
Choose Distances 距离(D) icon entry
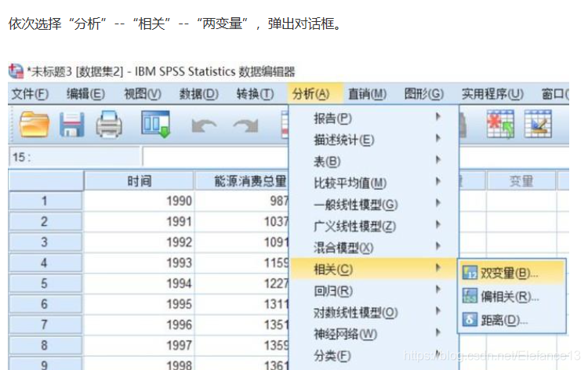(511, 320)
